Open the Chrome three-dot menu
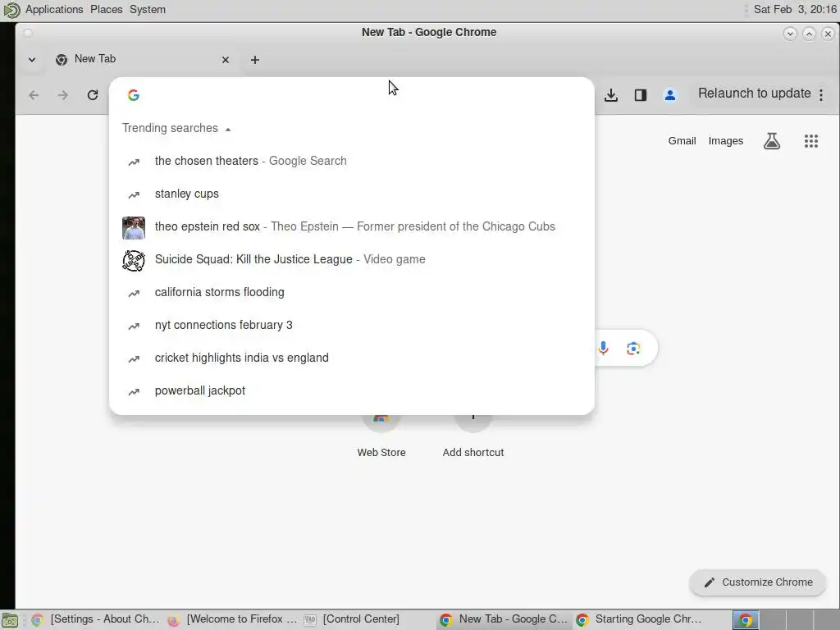Viewport: 840px width, 630px height. click(x=821, y=95)
